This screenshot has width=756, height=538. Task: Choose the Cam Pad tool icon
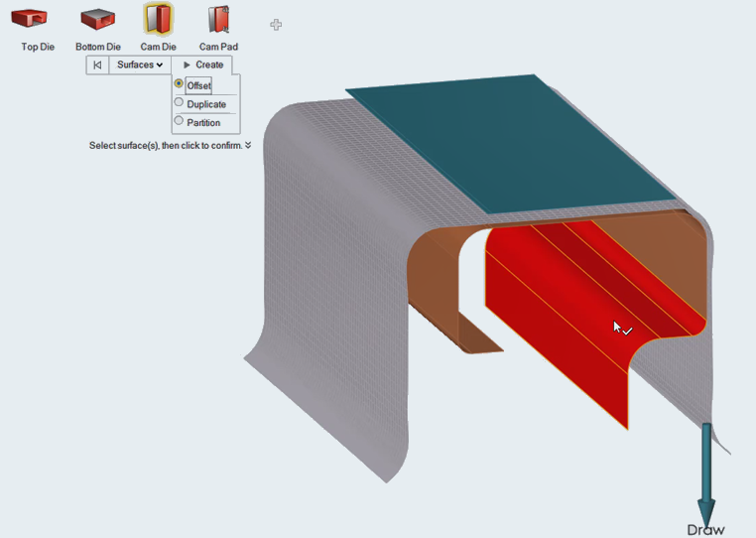(x=218, y=19)
